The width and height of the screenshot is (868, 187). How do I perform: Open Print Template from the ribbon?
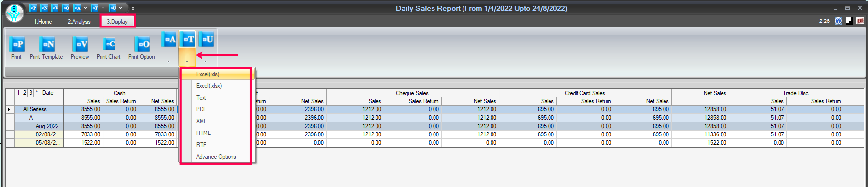coord(47,48)
